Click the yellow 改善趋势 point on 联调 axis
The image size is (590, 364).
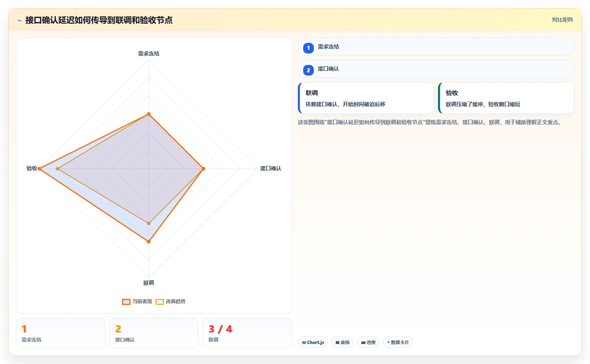pyautogui.click(x=149, y=223)
